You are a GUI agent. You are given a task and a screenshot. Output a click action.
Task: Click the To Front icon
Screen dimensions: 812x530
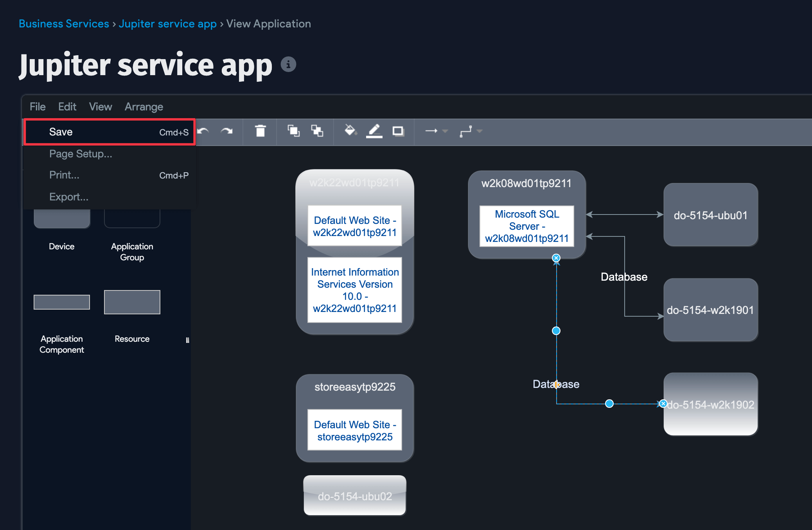[x=293, y=131]
